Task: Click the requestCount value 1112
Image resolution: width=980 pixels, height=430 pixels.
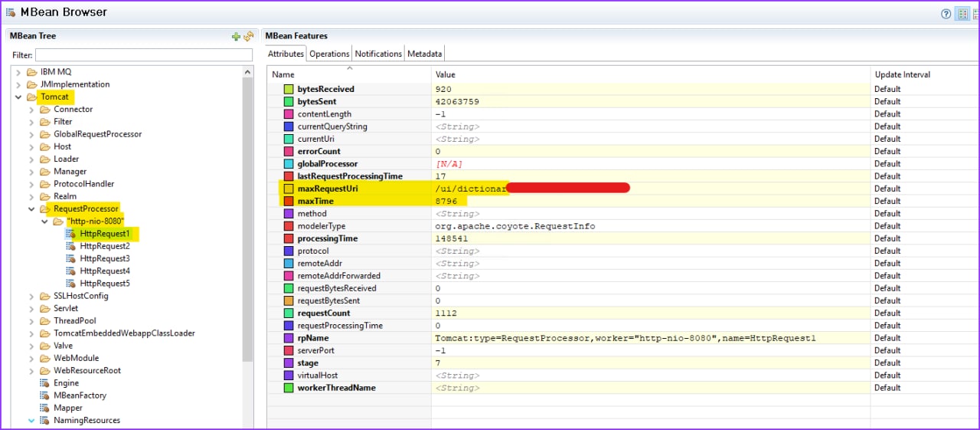Action: pyautogui.click(x=446, y=313)
